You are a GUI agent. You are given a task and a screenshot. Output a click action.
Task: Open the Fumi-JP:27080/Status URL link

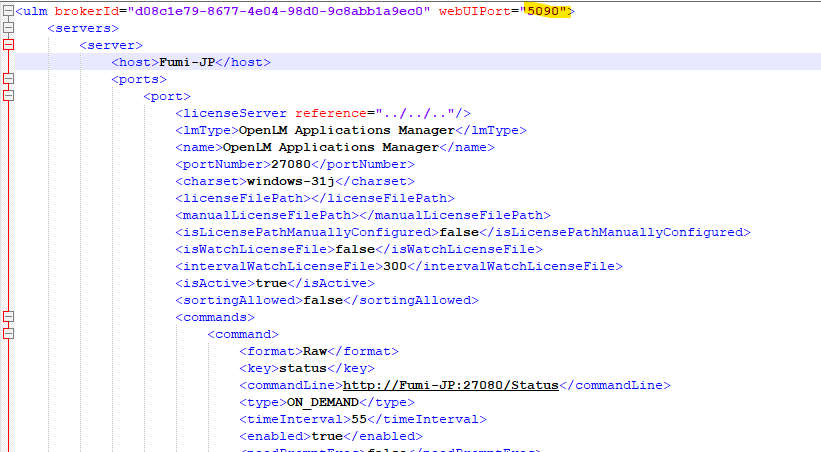(450, 385)
